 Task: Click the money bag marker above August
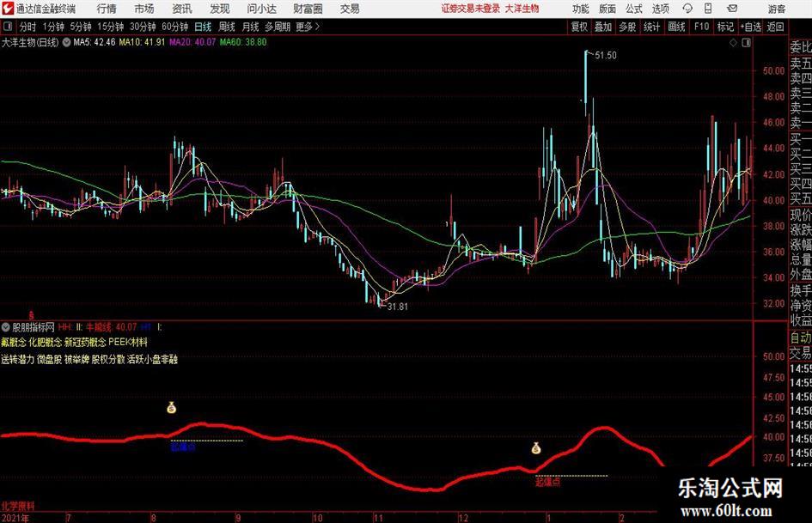[x=171, y=408]
